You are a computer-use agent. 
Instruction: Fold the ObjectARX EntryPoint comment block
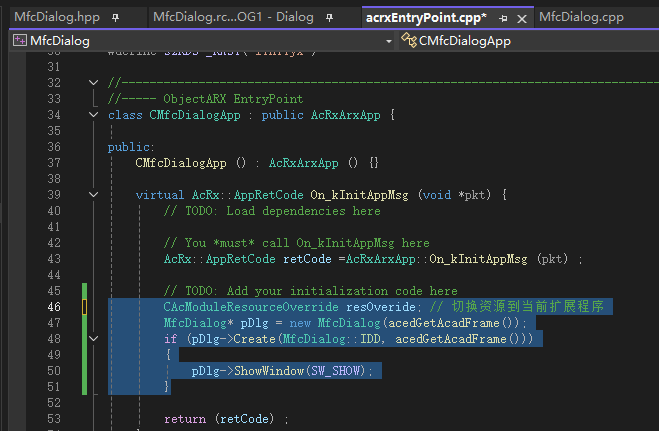[94, 83]
